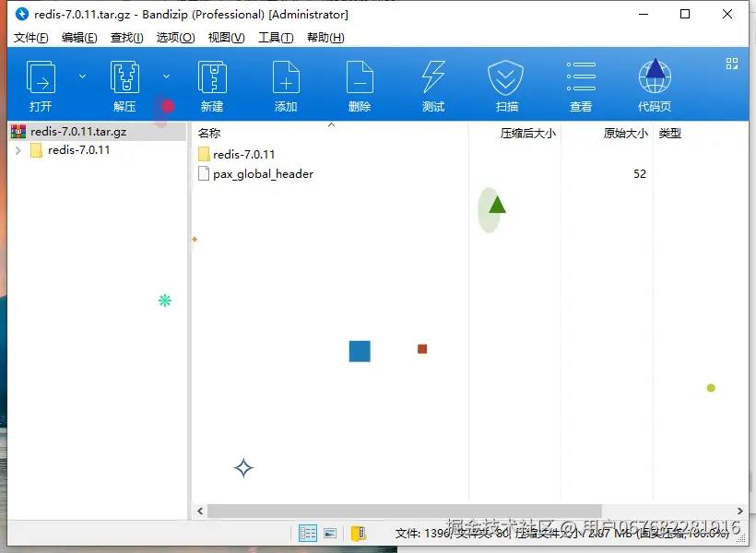
Task: Open the 编辑(E) menu
Action: [79, 38]
